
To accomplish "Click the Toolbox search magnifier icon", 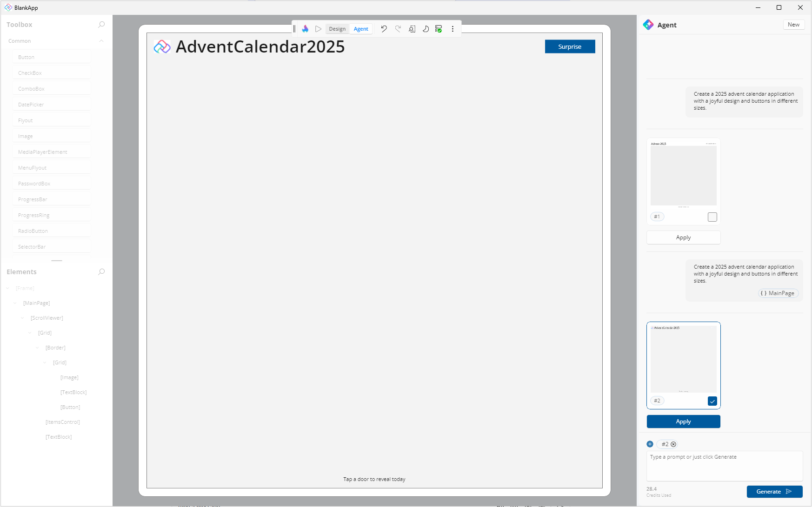I will click(101, 25).
